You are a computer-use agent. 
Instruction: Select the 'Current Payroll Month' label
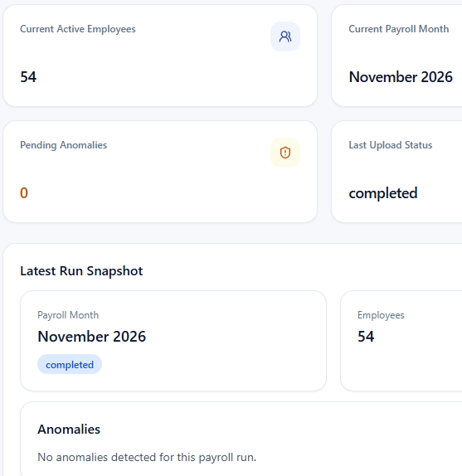tap(399, 29)
